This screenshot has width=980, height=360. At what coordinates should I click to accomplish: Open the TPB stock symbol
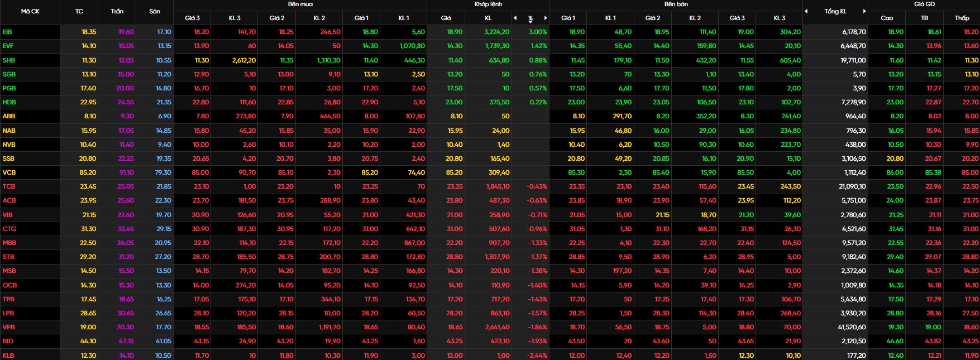click(x=8, y=299)
